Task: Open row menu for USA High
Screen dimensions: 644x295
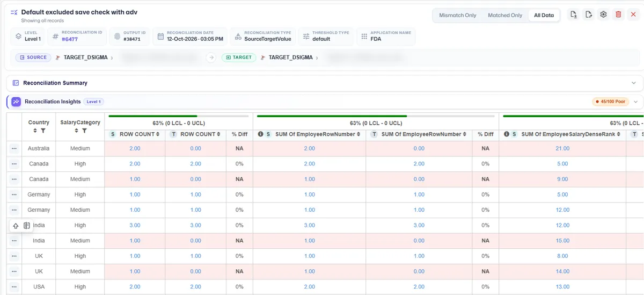Action: pyautogui.click(x=14, y=287)
